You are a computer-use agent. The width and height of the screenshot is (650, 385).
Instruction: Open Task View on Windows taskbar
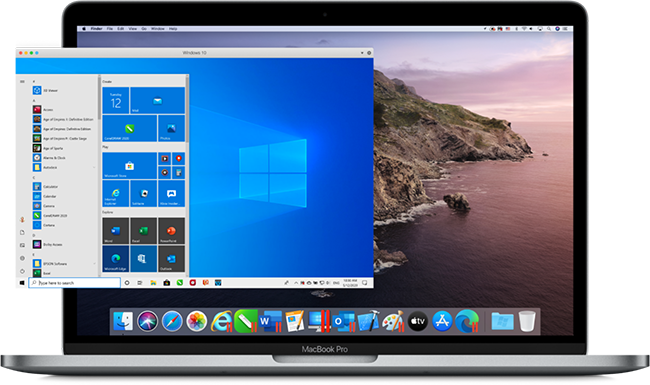tap(140, 283)
